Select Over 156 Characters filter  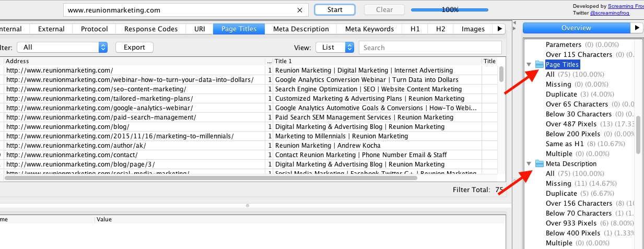point(589,204)
